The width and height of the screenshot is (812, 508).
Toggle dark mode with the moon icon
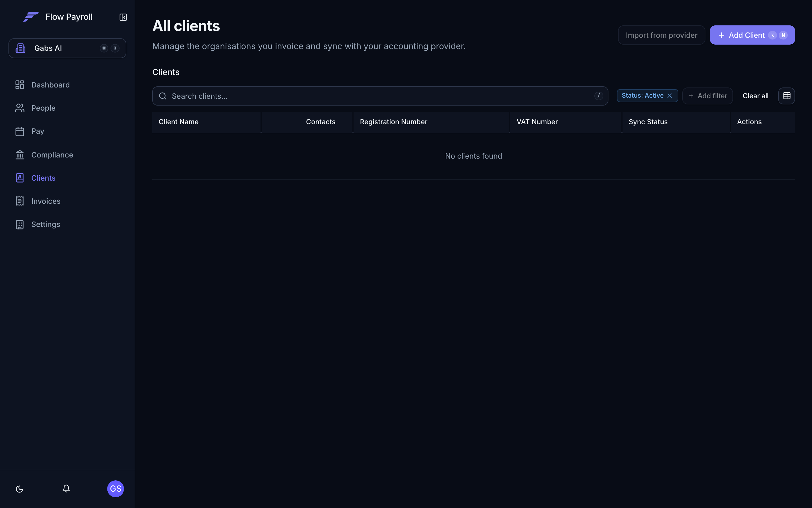(x=19, y=489)
